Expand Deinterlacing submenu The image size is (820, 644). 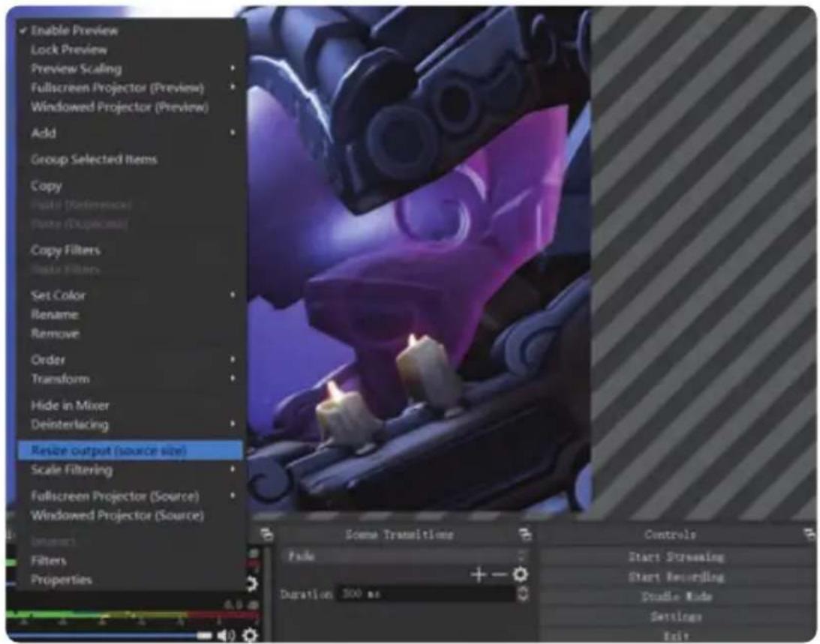pos(131,424)
